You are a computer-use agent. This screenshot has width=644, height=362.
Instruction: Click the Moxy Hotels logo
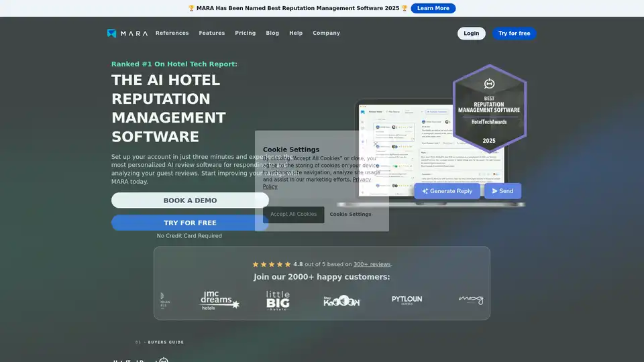click(471, 300)
